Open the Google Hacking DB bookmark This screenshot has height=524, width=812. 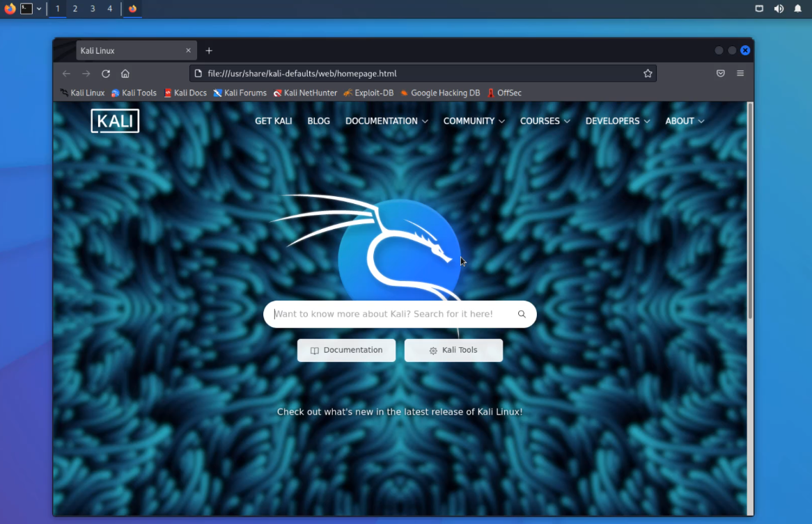pos(439,93)
